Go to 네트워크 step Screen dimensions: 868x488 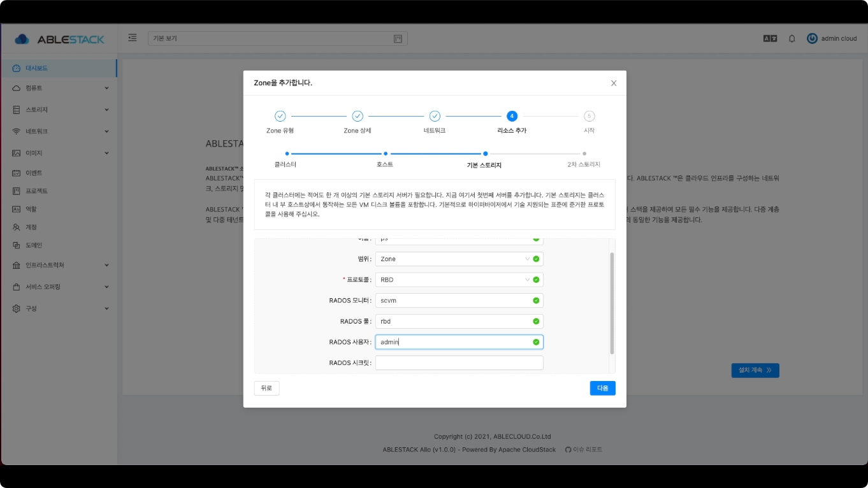(435, 122)
